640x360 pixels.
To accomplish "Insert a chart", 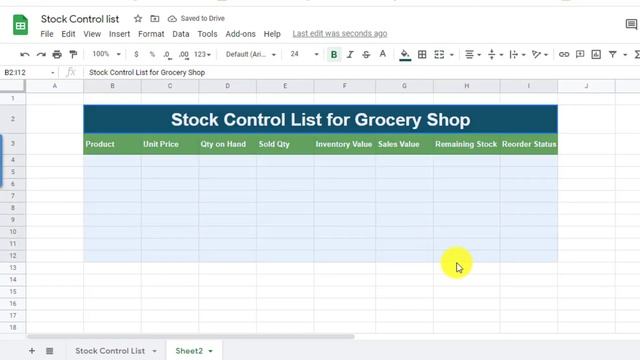I will point(596,54).
